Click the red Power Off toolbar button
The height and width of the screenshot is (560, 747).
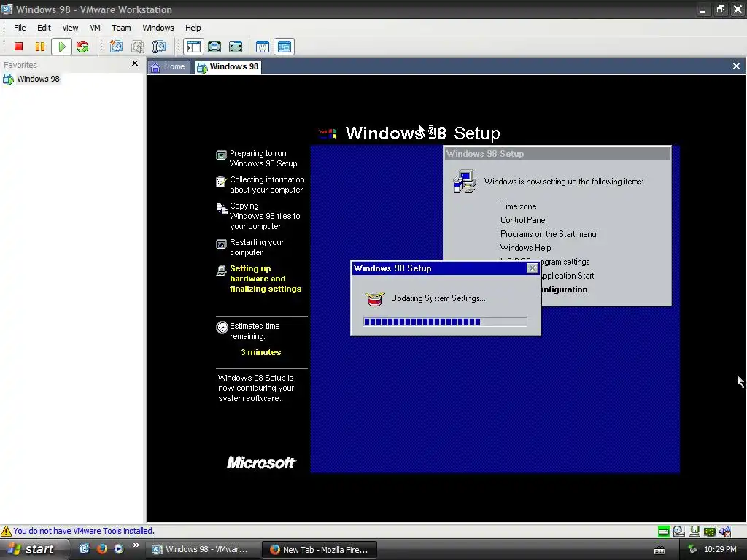[18, 46]
